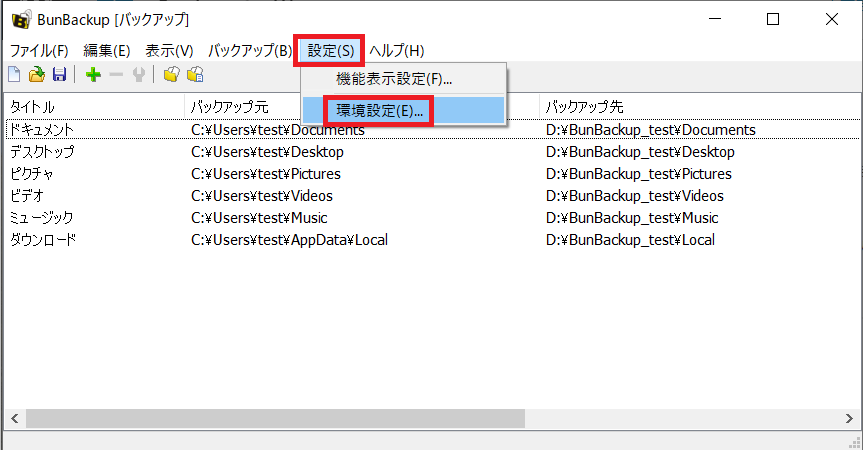Screen dimensions: 863x450
Task: Sort by タイトル column header
Action: click(94, 107)
